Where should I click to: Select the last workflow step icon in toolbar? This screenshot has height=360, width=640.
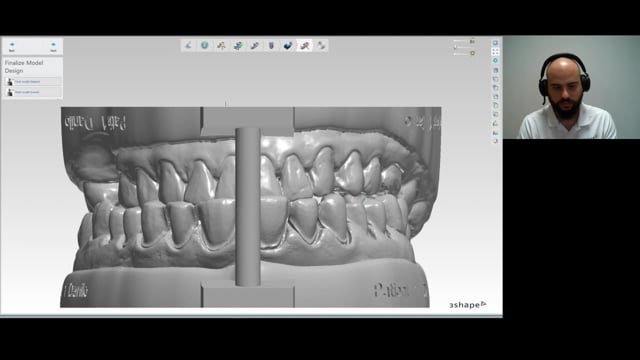321,45
